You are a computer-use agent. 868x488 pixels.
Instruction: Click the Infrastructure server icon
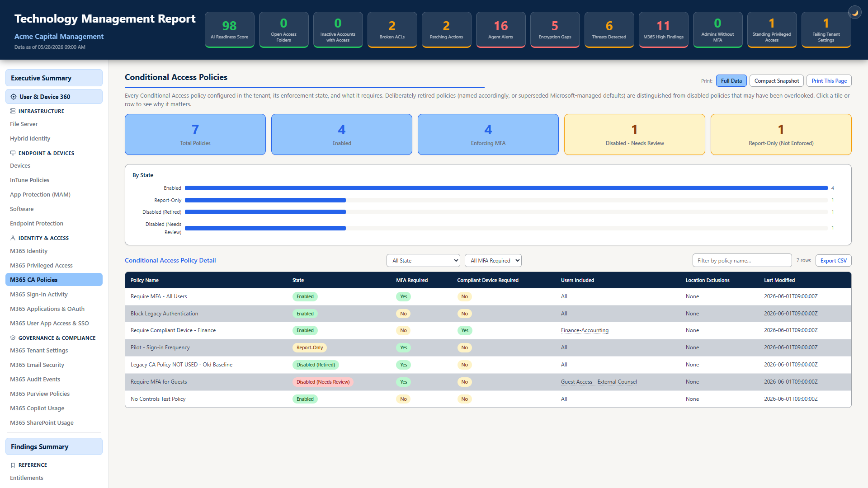(13, 111)
